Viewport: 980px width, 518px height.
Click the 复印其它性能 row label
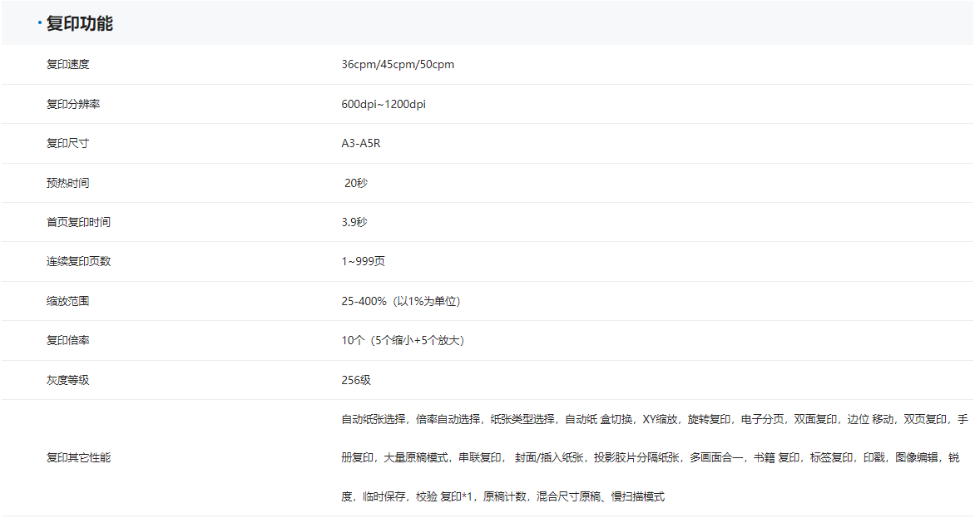78,457
